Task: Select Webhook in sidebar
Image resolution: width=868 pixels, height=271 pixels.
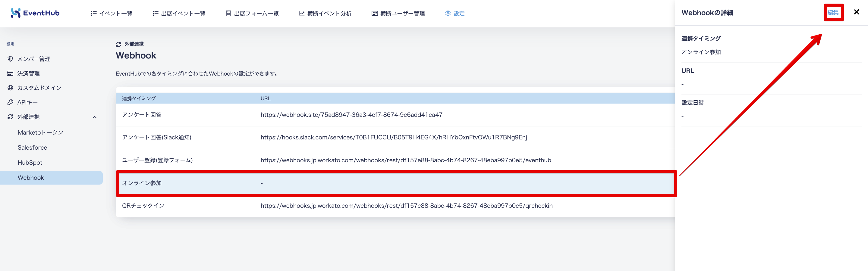Action: pos(51,178)
